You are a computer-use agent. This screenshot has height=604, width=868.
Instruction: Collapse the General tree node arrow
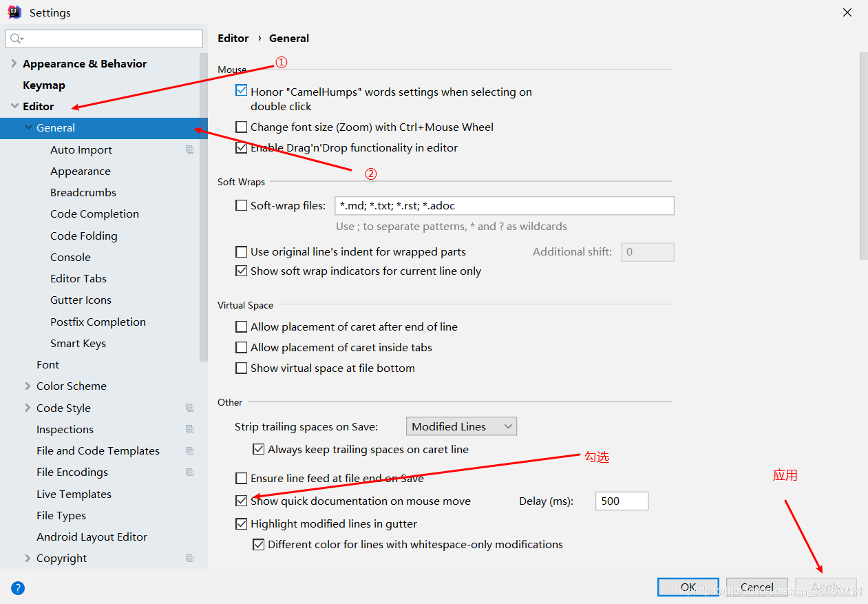click(x=28, y=127)
